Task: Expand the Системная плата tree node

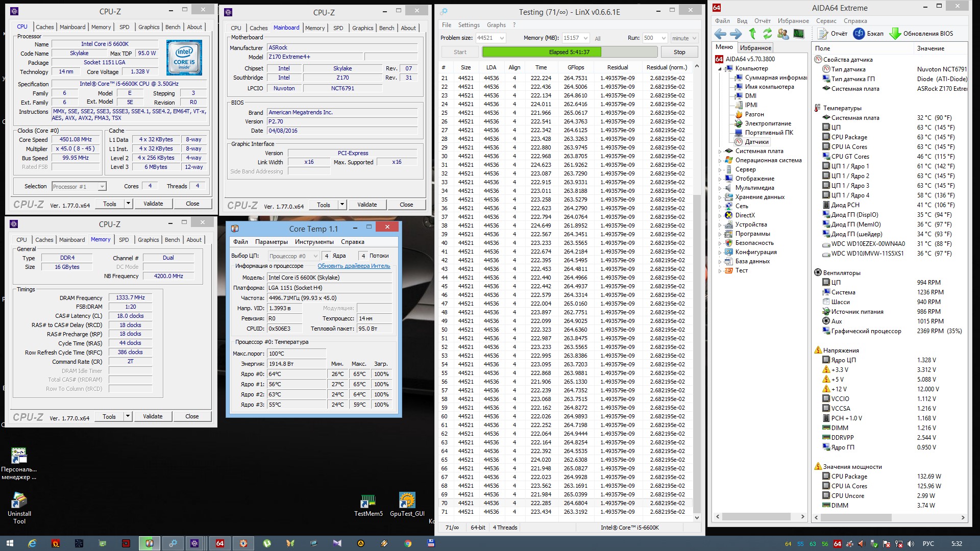Action: pyautogui.click(x=720, y=151)
